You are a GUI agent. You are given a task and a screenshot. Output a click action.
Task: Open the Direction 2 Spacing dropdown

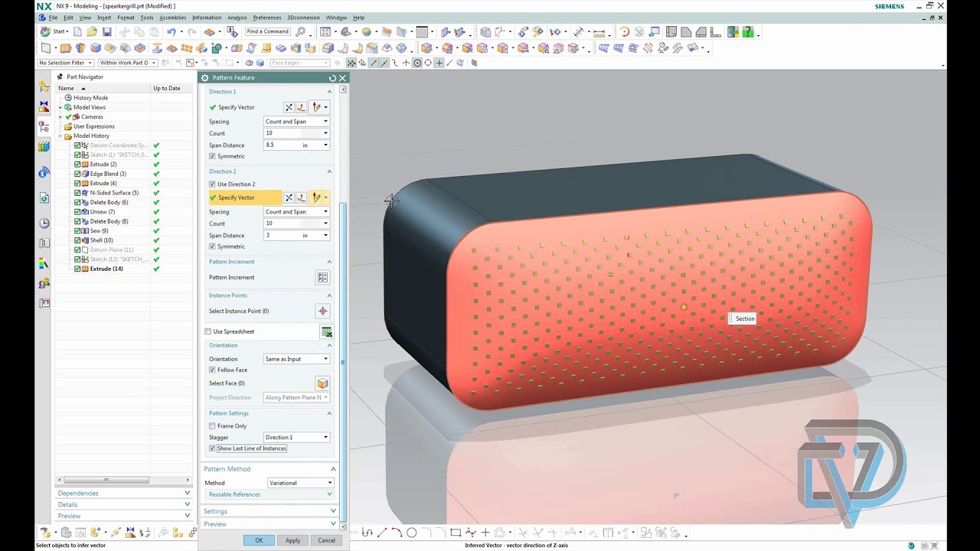pyautogui.click(x=296, y=212)
